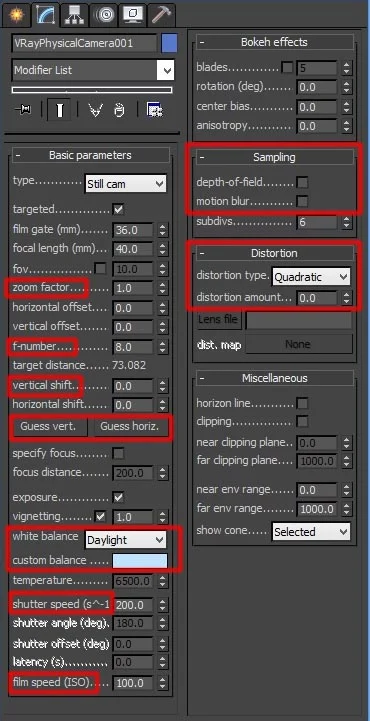This screenshot has width=370, height=721.
Task: Click the vertical offset spinner arrows
Action: (x=162, y=327)
